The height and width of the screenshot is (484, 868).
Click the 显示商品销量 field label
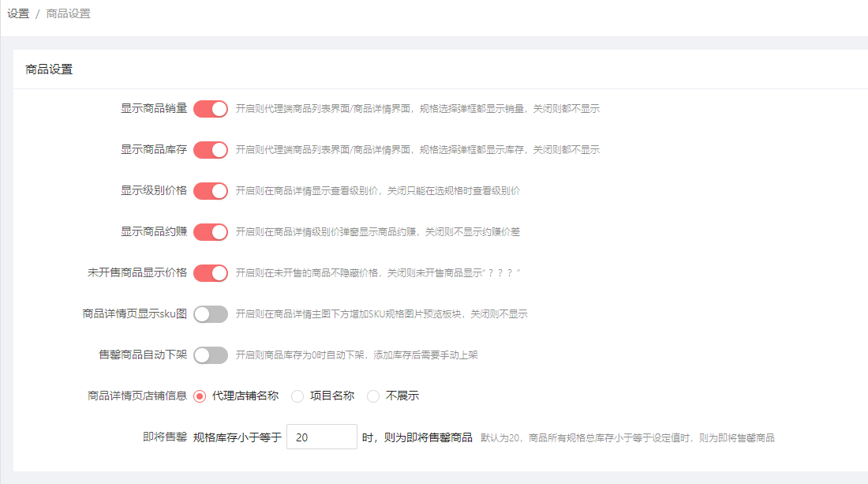point(154,109)
